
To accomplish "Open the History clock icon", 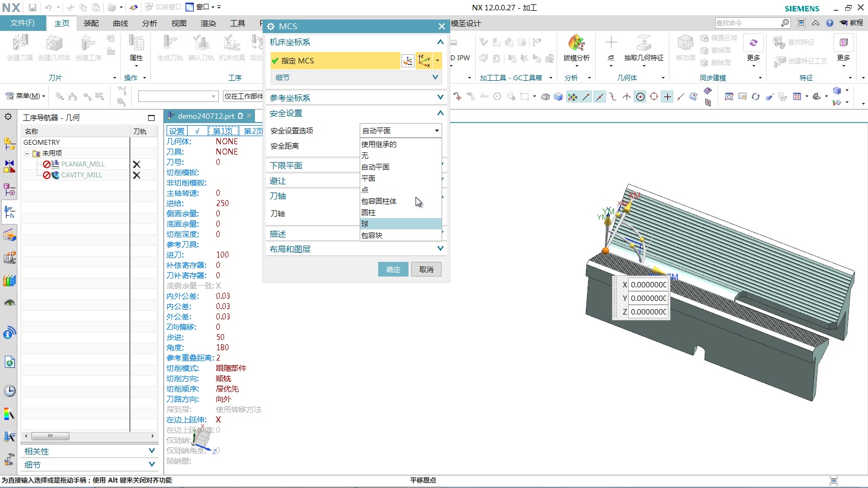I will [x=9, y=391].
